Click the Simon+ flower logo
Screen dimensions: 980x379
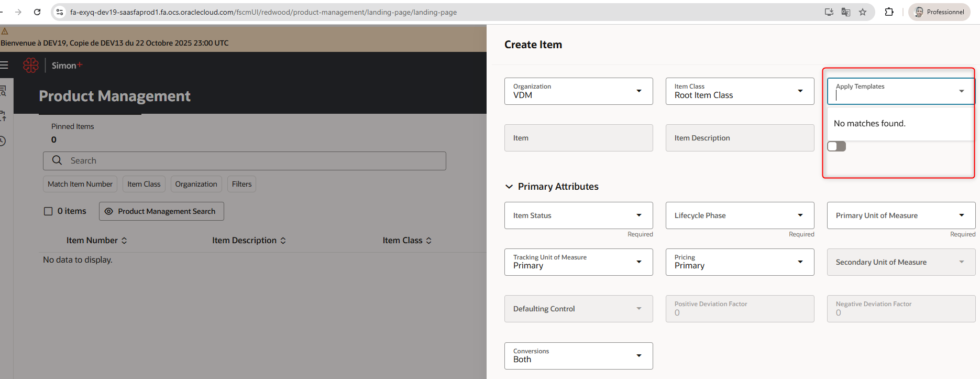click(x=31, y=65)
